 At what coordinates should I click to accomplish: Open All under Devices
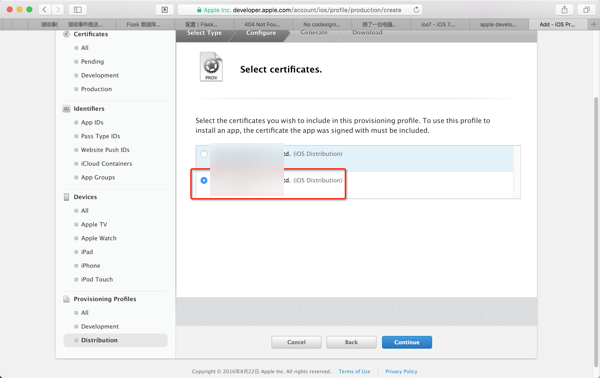tap(85, 211)
